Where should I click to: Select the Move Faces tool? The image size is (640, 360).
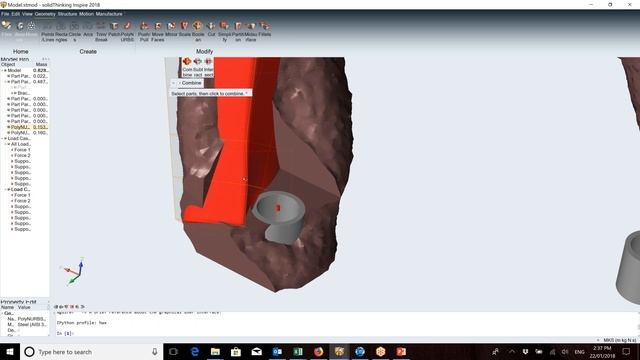tap(158, 30)
